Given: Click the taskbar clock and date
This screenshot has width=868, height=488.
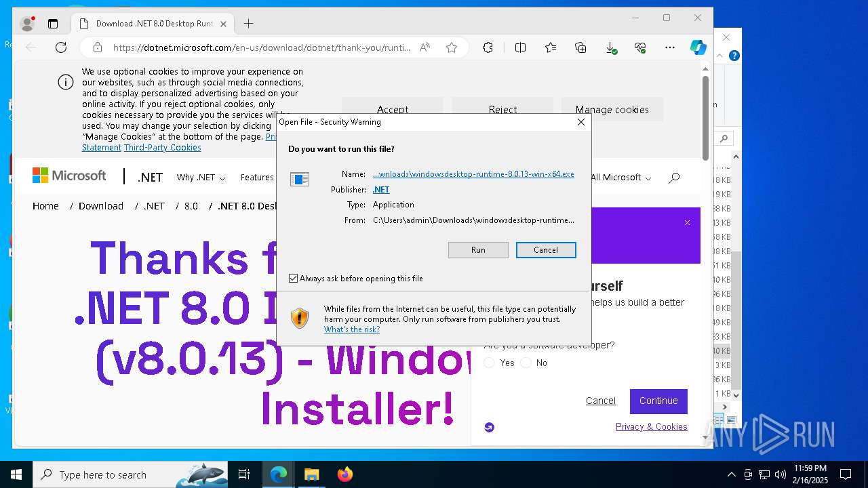Looking at the screenshot, I should (x=810, y=474).
